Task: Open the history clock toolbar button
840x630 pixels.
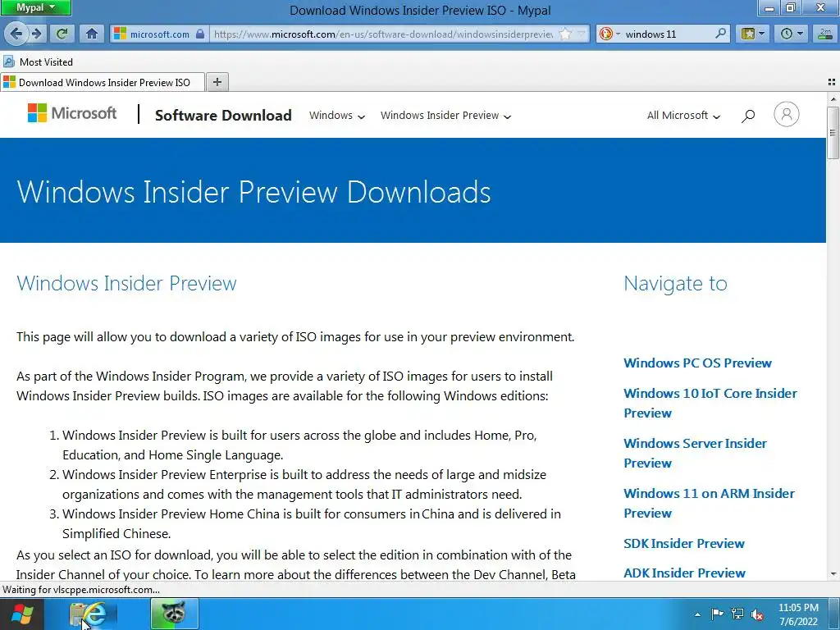Action: [x=792, y=34]
